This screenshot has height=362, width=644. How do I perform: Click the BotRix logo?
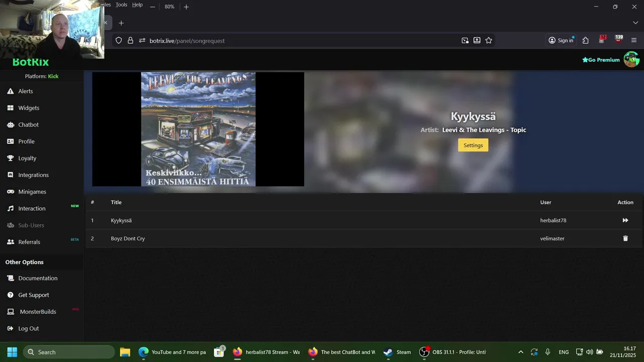pos(31,62)
